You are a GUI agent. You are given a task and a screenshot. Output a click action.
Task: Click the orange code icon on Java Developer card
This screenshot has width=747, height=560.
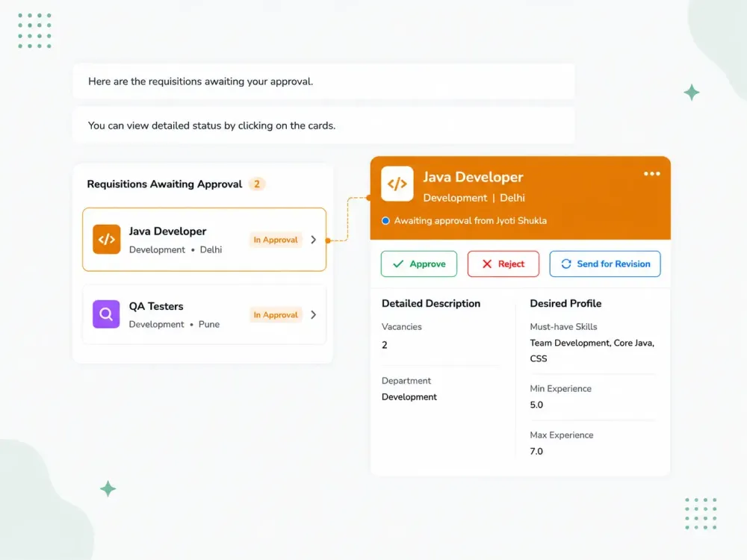coord(106,239)
